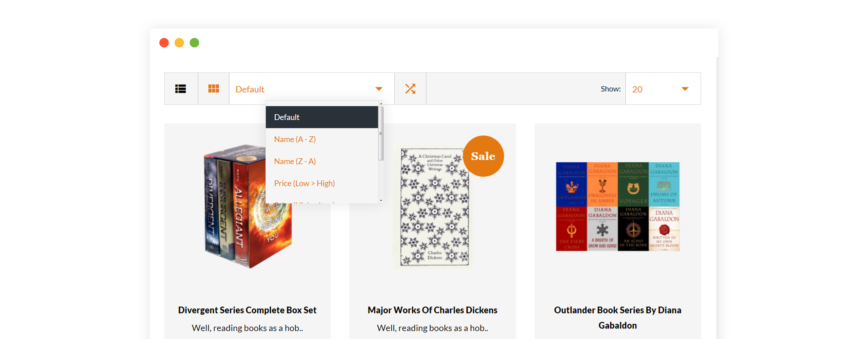This screenshot has height=339, width=868.
Task: Click the red window dot
Action: point(164,43)
